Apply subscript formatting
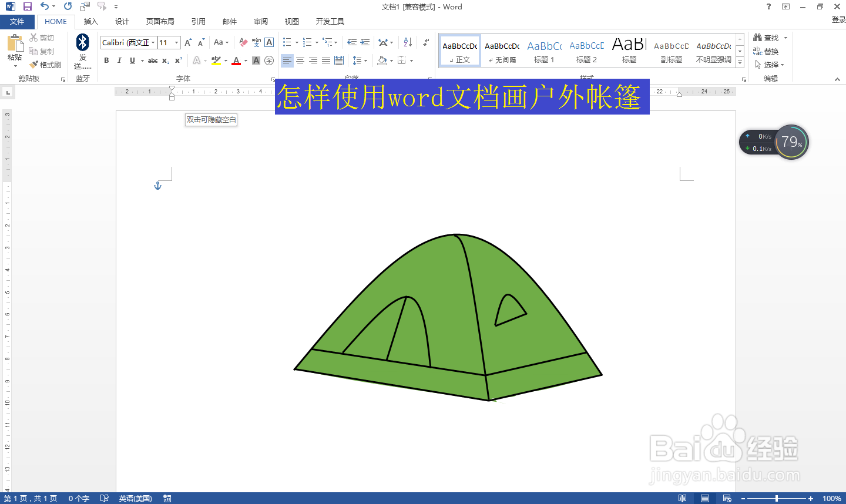 [x=165, y=61]
